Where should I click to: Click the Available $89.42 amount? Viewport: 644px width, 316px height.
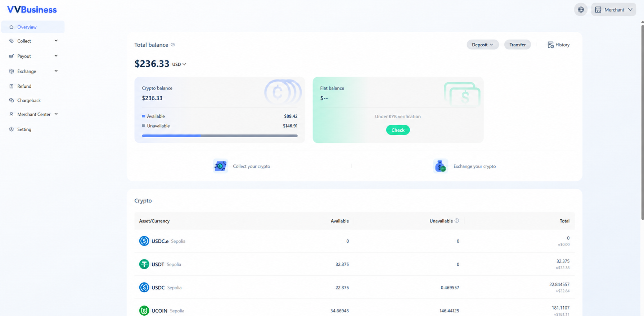pos(291,116)
